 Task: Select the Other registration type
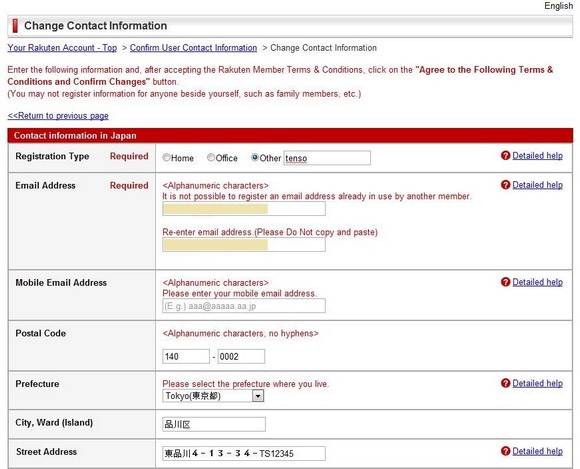click(x=254, y=158)
